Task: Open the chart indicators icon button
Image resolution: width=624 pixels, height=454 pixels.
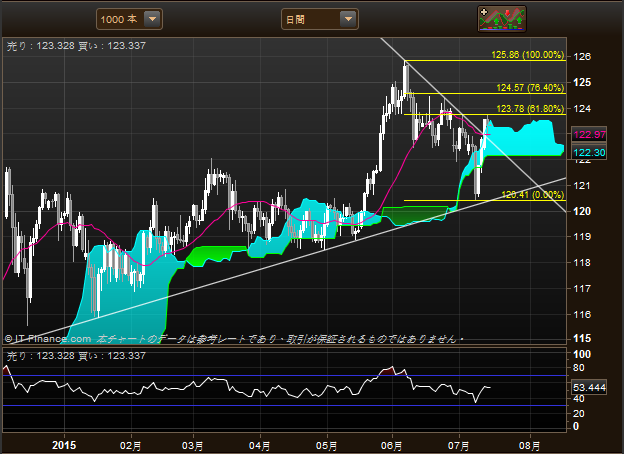Action: click(502, 19)
